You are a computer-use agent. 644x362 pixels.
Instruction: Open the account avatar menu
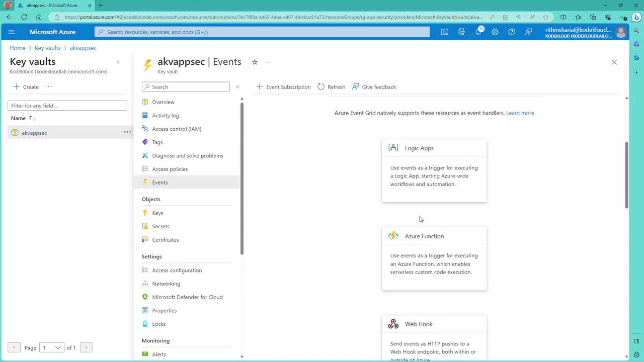click(x=621, y=32)
